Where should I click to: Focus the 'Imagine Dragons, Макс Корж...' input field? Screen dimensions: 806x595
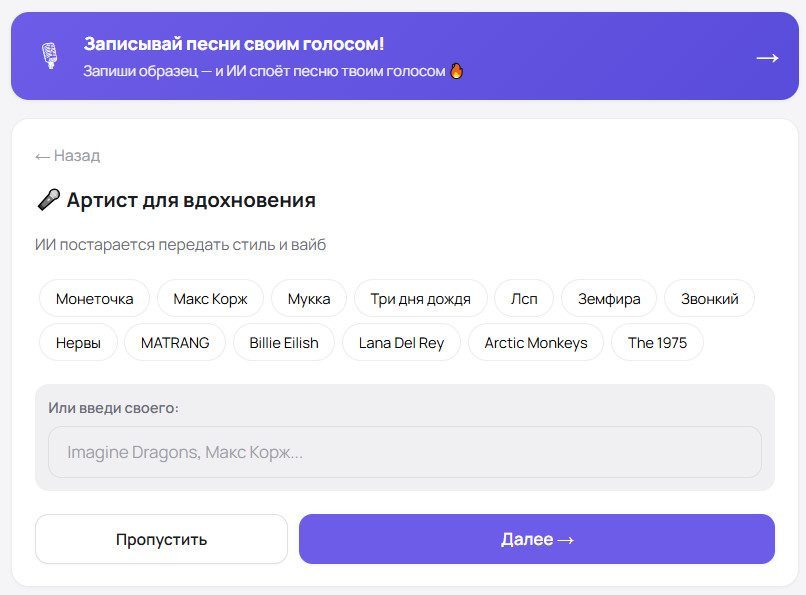405,452
